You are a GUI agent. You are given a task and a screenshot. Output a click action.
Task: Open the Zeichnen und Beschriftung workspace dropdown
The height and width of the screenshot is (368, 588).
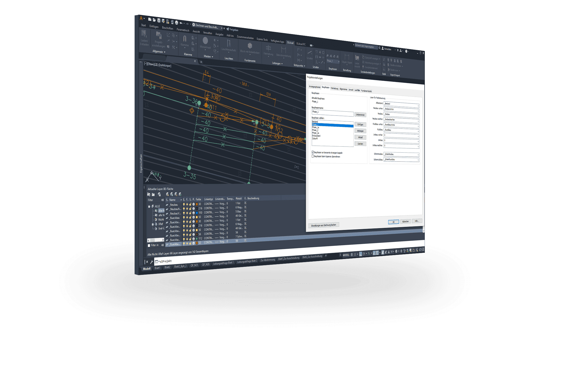pyautogui.click(x=222, y=28)
